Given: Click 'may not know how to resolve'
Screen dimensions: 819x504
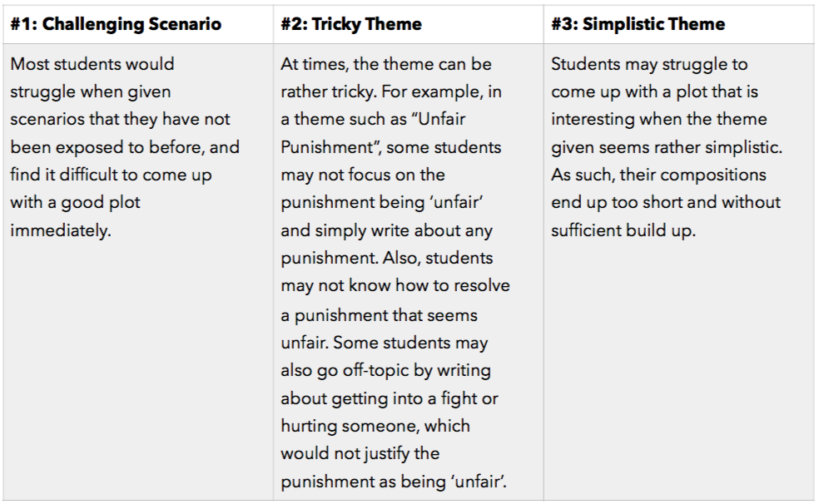Looking at the screenshot, I should pos(395,286).
